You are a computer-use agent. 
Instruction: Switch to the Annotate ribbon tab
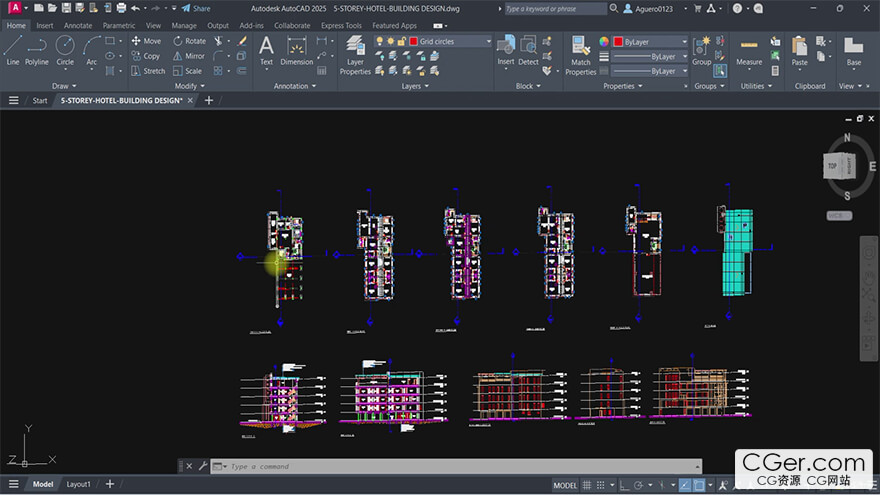pos(77,25)
